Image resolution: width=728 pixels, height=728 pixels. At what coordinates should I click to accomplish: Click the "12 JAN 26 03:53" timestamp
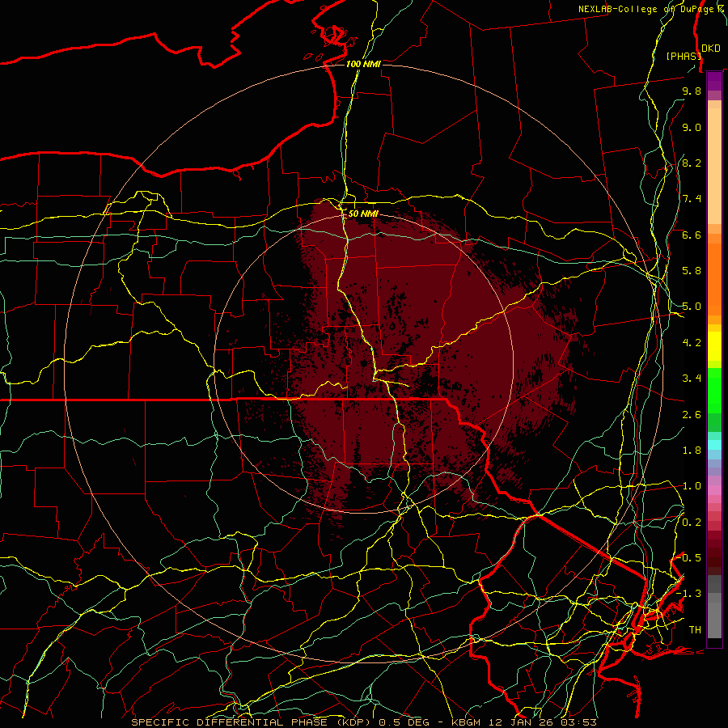click(x=544, y=722)
